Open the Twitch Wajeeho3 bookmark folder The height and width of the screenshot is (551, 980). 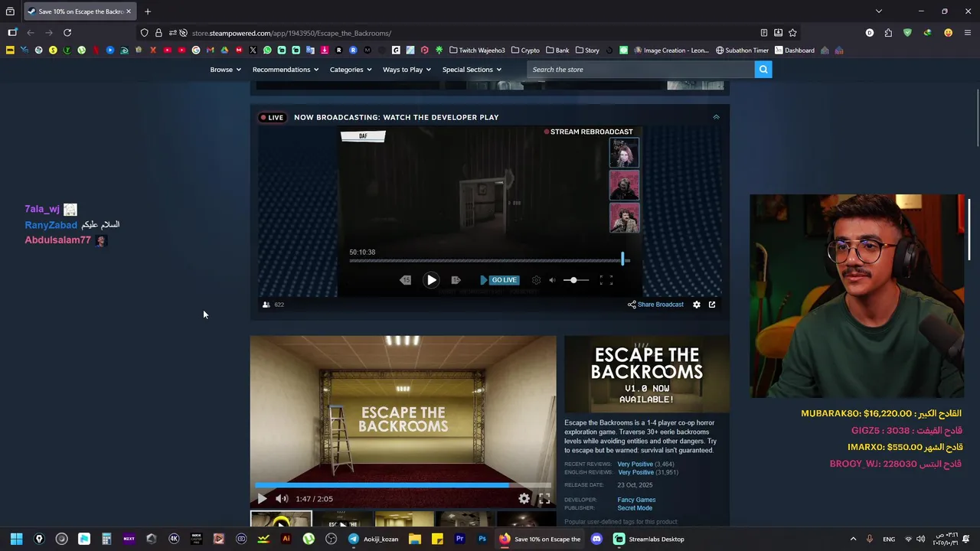tap(477, 51)
